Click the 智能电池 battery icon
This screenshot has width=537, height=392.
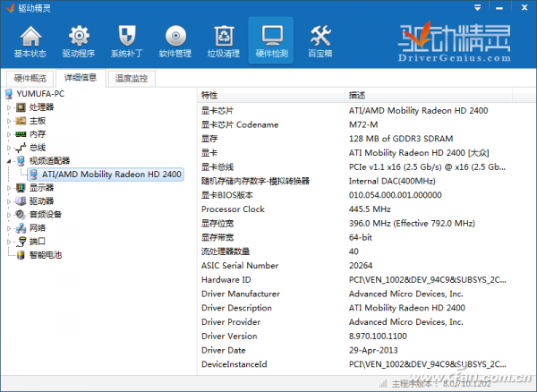pos(21,255)
